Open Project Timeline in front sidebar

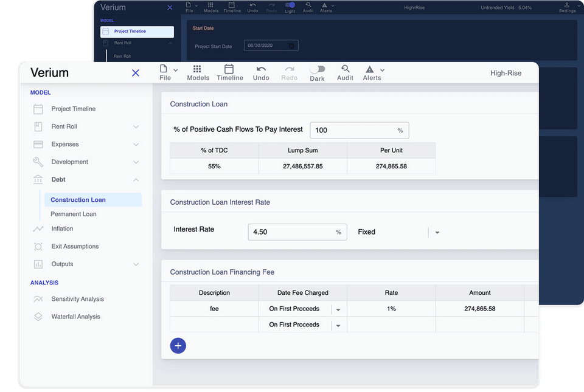tap(74, 109)
